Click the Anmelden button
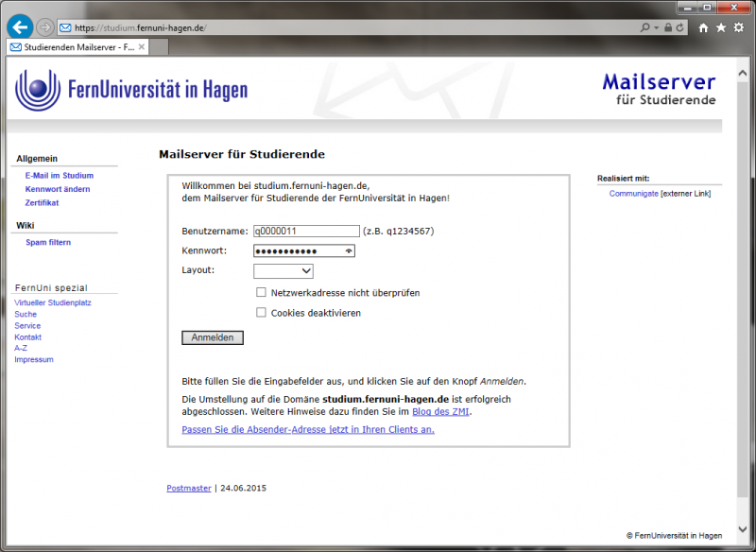The width and height of the screenshot is (756, 552). click(213, 337)
